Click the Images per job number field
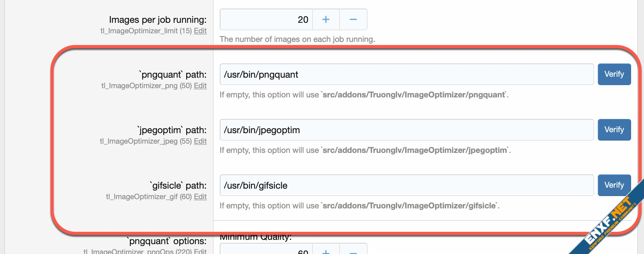This screenshot has height=254, width=644. pyautogui.click(x=266, y=19)
